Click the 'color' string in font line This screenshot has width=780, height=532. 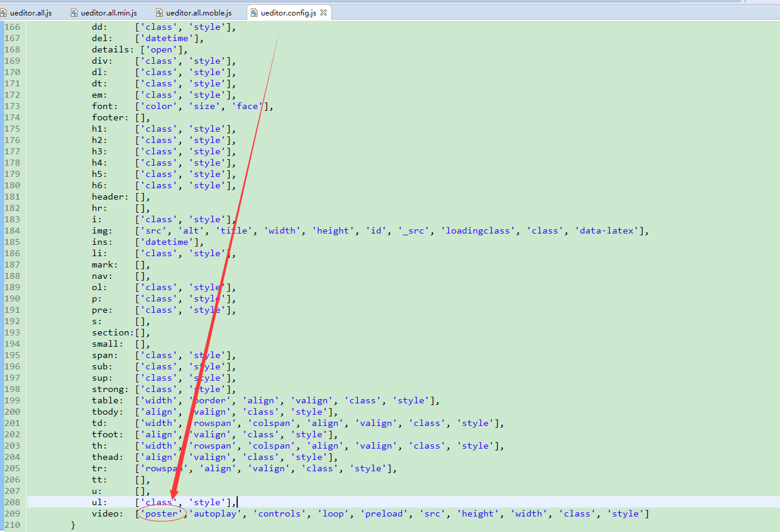(x=159, y=106)
